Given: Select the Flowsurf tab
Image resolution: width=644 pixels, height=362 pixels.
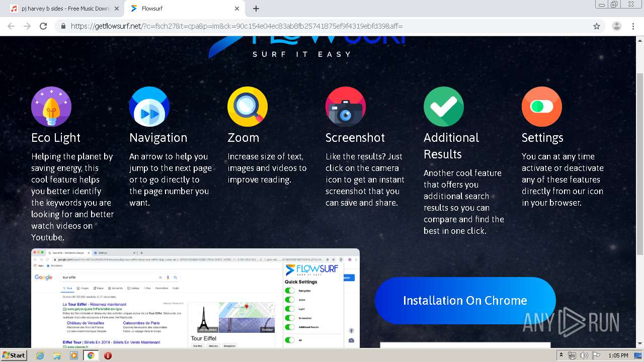Looking at the screenshot, I should 184,9.
